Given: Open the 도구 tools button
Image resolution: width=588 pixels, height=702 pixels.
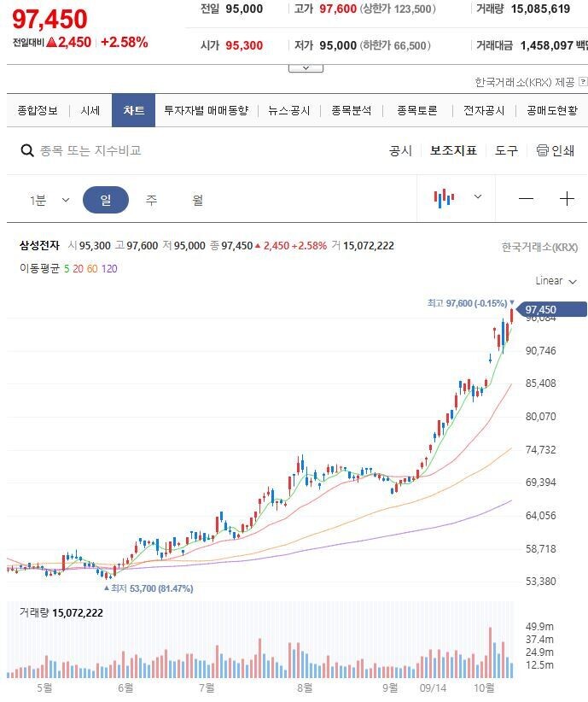Looking at the screenshot, I should pyautogui.click(x=506, y=150).
